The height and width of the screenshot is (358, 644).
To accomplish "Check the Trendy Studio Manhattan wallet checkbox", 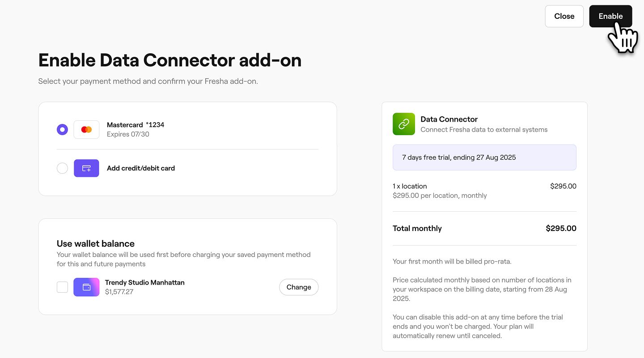I will (x=63, y=287).
